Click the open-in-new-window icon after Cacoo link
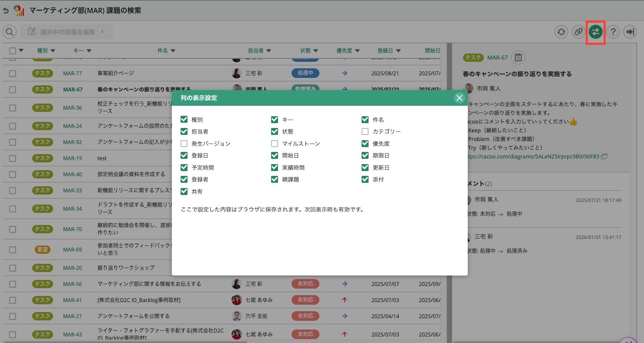The width and height of the screenshot is (644, 343). pyautogui.click(x=604, y=156)
